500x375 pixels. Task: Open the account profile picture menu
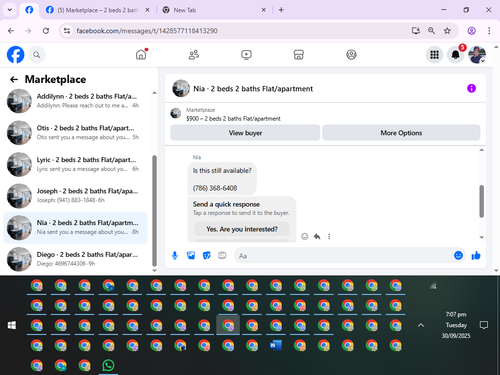477,55
